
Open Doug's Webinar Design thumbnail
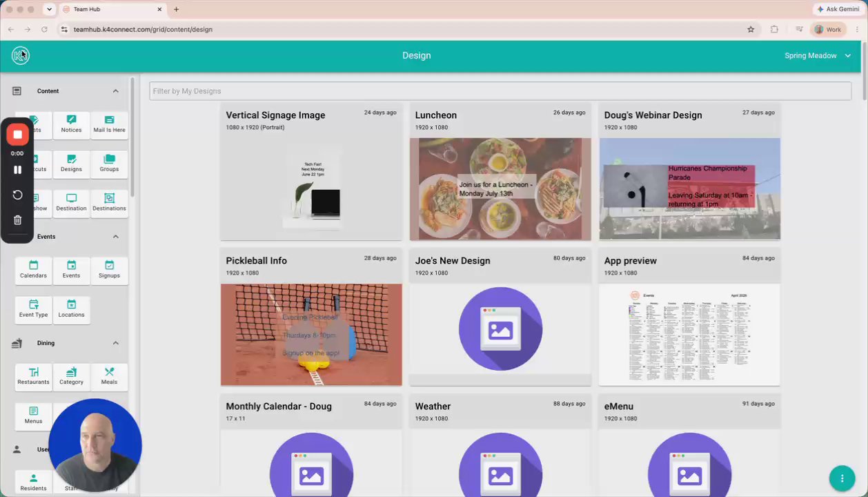[689, 188]
